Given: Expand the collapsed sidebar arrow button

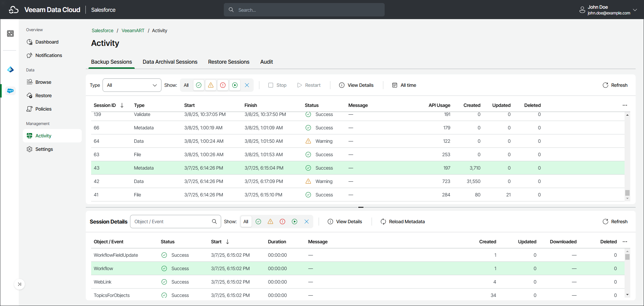Looking at the screenshot, I should click(19, 284).
